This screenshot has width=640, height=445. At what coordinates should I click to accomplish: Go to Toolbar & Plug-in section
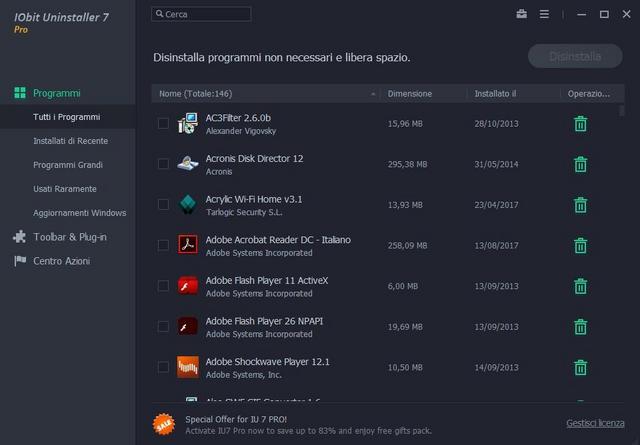coord(70,237)
